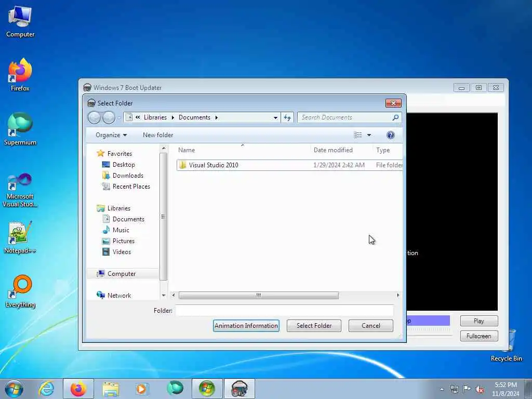Click the taskbar clock
The image size is (532, 399).
coord(506,389)
